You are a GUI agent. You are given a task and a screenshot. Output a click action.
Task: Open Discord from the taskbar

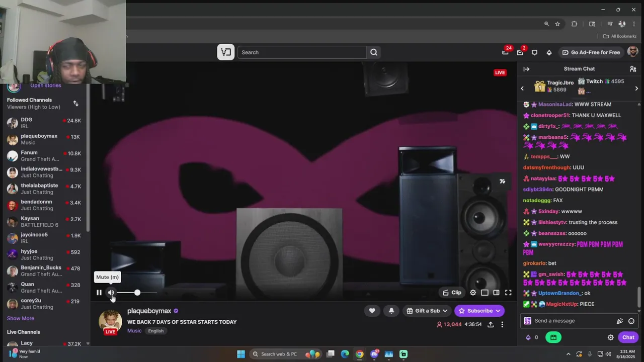click(374, 354)
